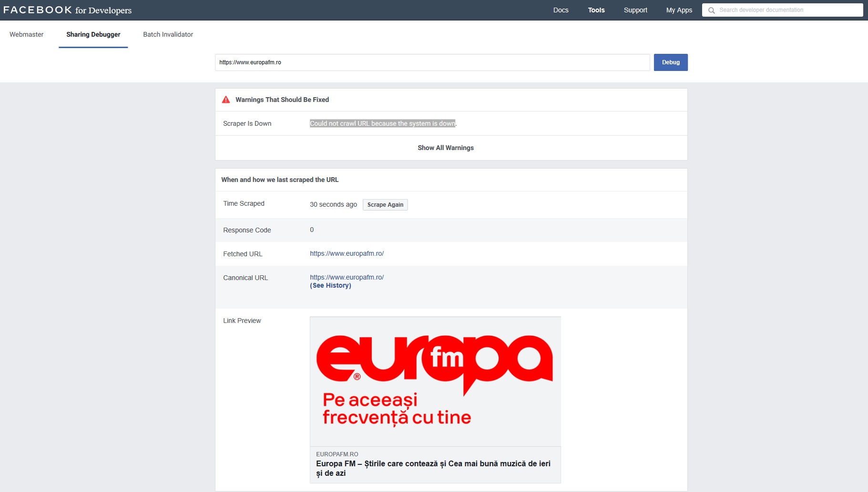Click the EUROPAFM.RO domain label

coord(337,454)
